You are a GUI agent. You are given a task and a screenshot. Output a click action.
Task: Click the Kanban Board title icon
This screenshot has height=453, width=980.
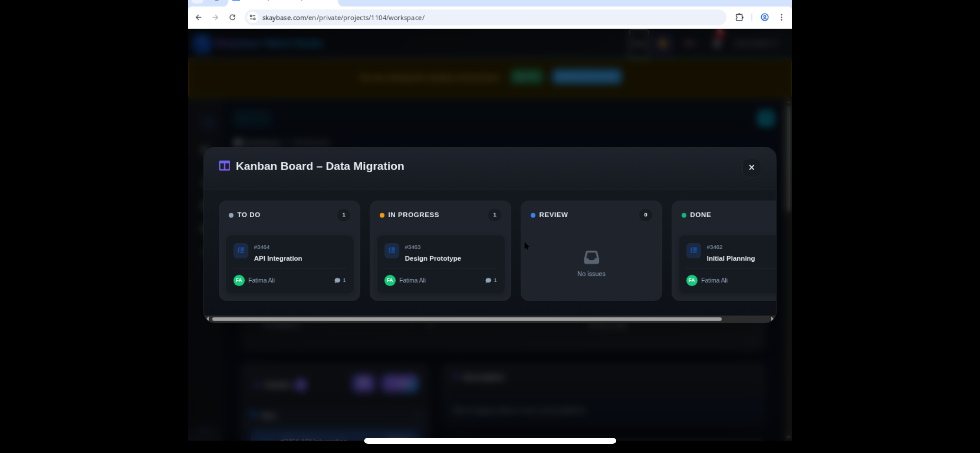pos(224,166)
